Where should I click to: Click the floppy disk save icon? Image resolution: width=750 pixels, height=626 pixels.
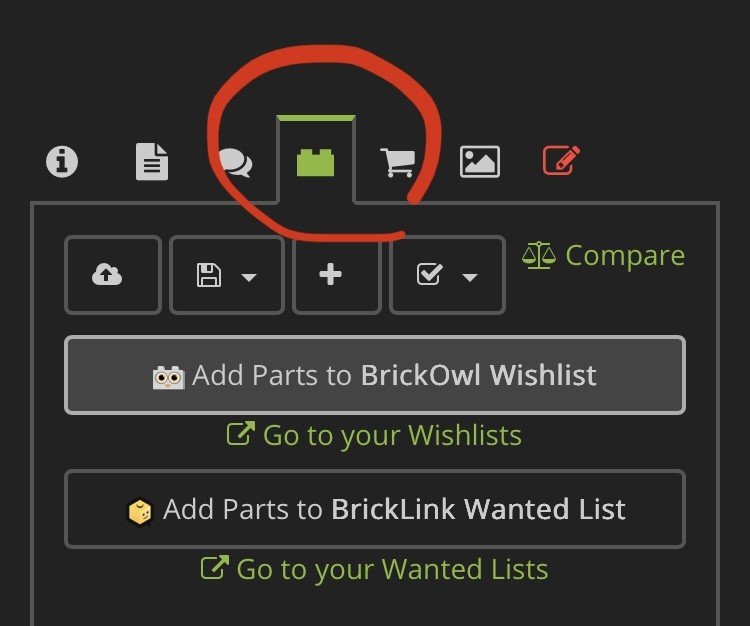tap(209, 275)
